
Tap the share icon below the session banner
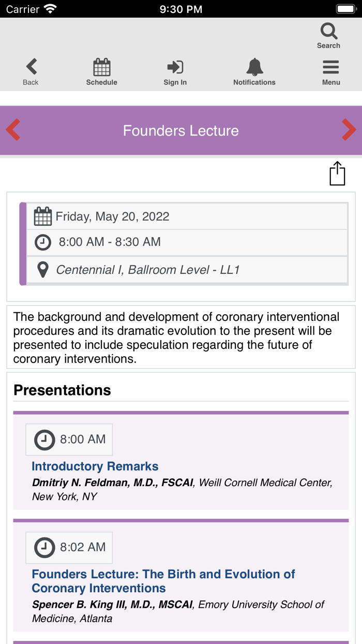[x=337, y=173]
